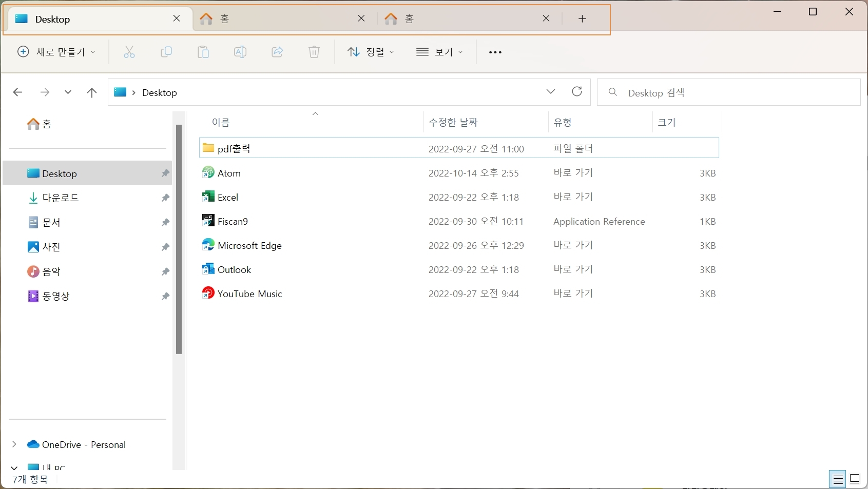Click the 1KB size value
Screen dimensions: 868x489
coord(708,221)
